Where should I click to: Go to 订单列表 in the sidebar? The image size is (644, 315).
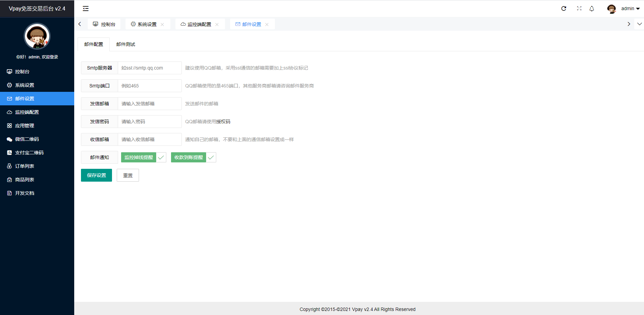(25, 166)
